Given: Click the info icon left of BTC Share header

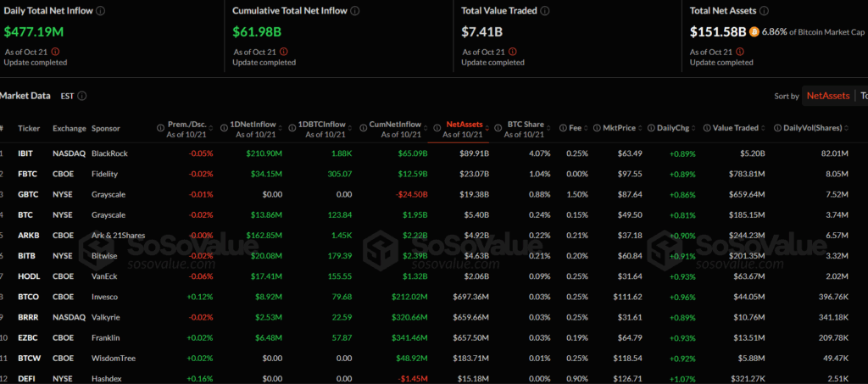Looking at the screenshot, I should click(498, 128).
